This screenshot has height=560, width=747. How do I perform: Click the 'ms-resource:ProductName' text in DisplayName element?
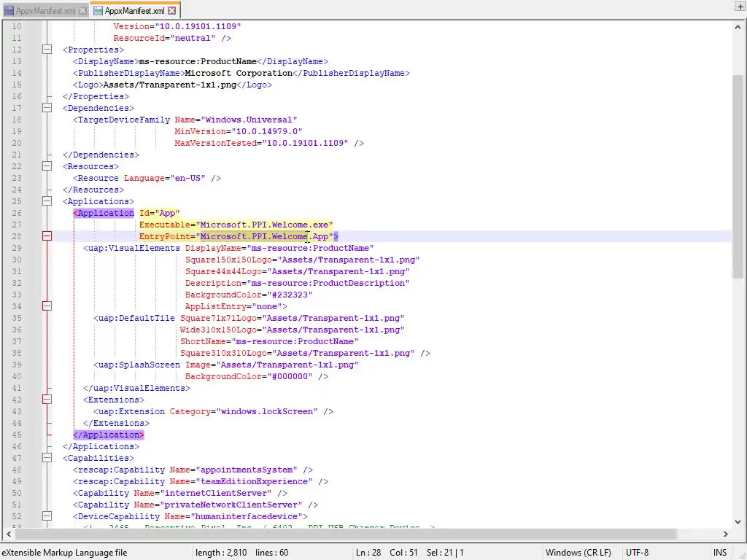click(x=198, y=61)
